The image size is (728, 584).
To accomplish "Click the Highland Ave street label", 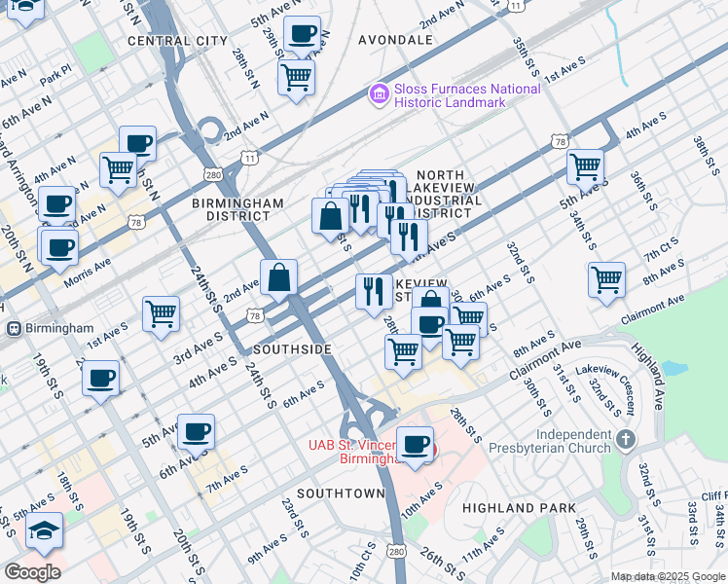I will [647, 377].
